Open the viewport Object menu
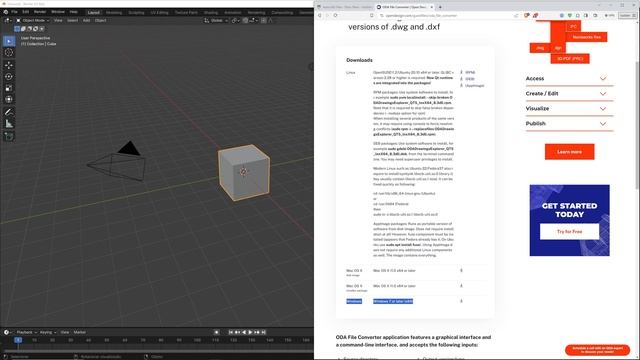The width and height of the screenshot is (640, 360). (x=100, y=20)
